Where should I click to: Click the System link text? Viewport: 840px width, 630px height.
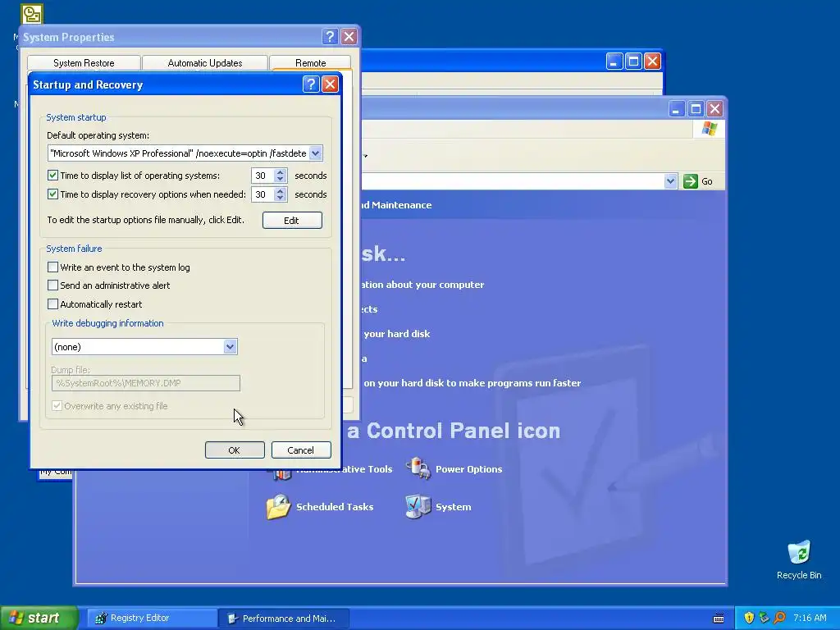coord(453,507)
